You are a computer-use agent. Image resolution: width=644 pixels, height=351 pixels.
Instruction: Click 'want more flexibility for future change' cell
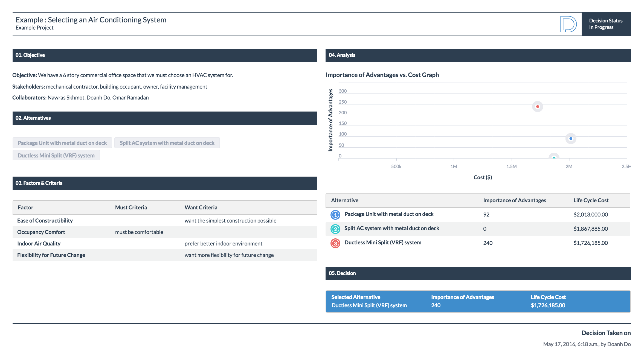229,255
